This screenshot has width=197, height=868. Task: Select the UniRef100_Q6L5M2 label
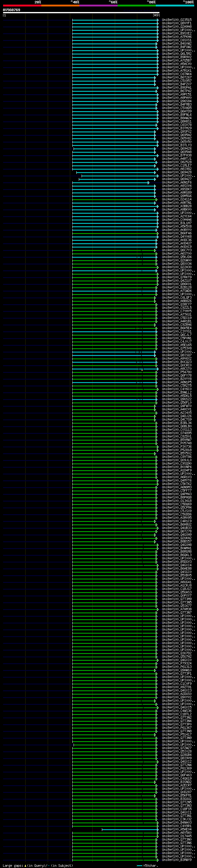tap(176, 54)
